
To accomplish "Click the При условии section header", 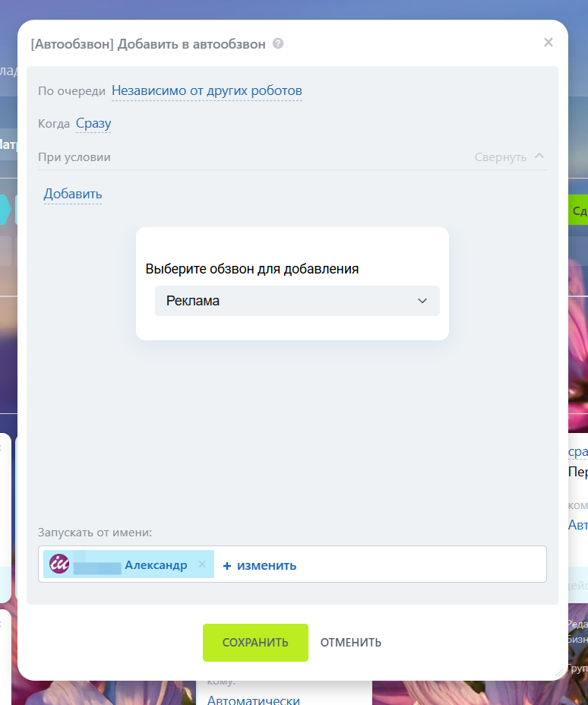I will [74, 157].
